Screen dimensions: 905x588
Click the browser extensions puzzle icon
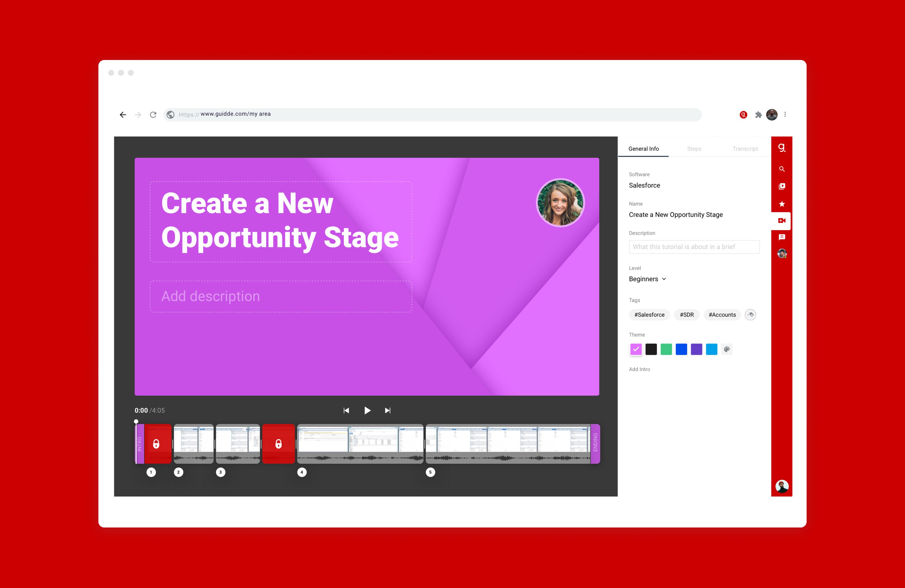click(x=758, y=115)
